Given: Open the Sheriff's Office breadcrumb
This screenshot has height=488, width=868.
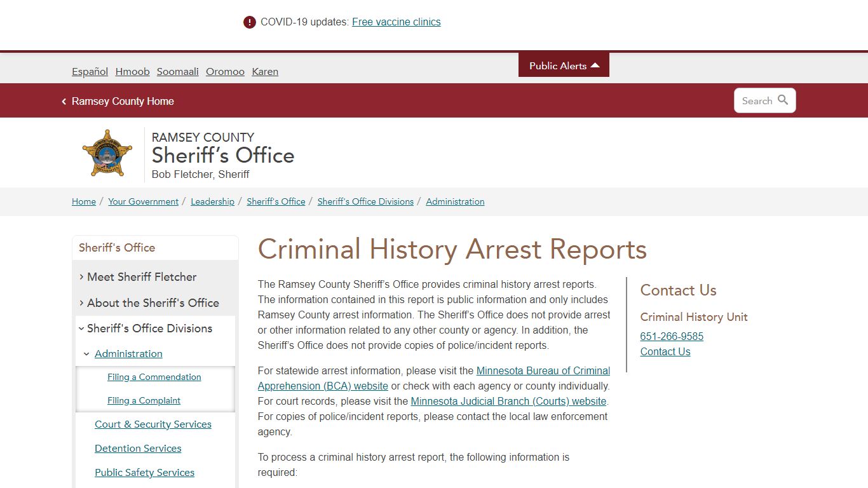Looking at the screenshot, I should pos(276,201).
